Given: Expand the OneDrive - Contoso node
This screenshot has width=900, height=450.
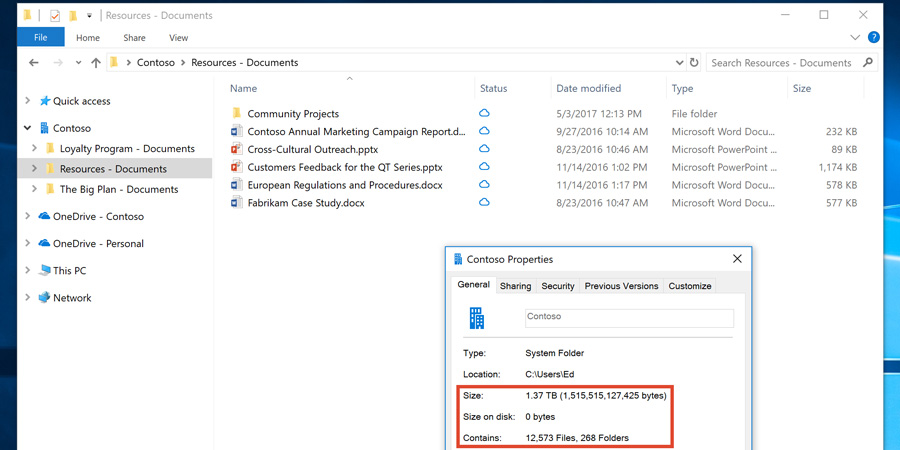Looking at the screenshot, I should 28,216.
